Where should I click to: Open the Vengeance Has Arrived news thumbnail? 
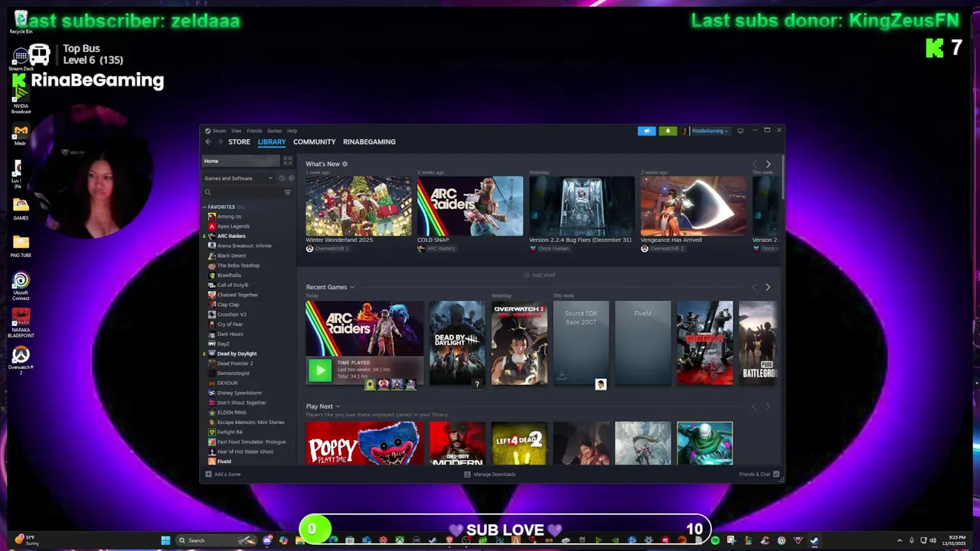pyautogui.click(x=693, y=206)
